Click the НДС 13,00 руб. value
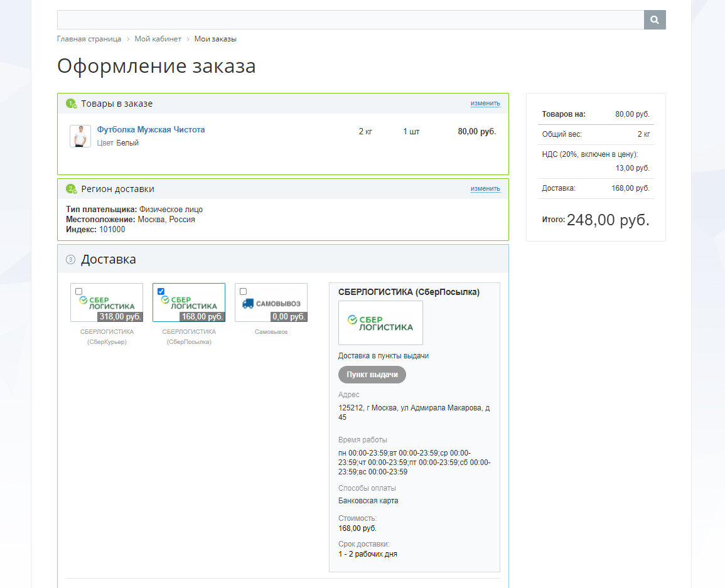Image resolution: width=725 pixels, height=588 pixels. [633, 168]
